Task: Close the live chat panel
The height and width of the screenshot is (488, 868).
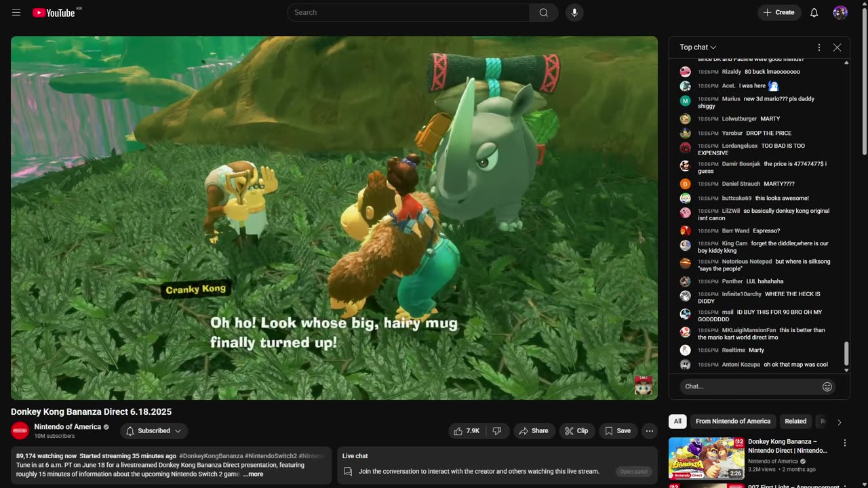Action: pos(837,47)
